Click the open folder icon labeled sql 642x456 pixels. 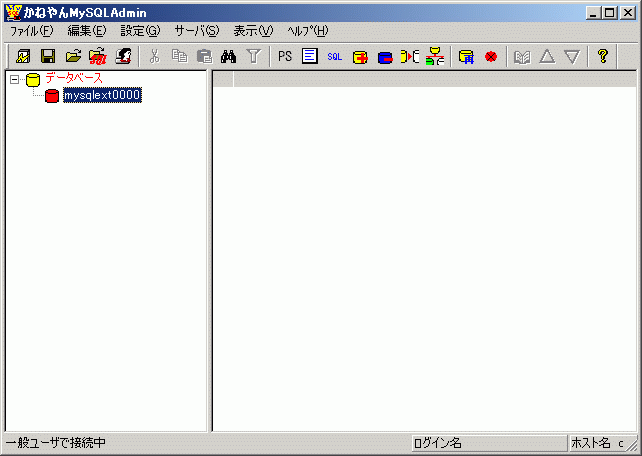(98, 56)
